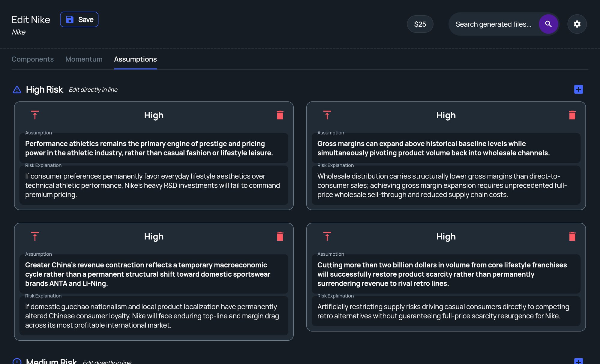Click the Edit Nike page title

pos(31,20)
